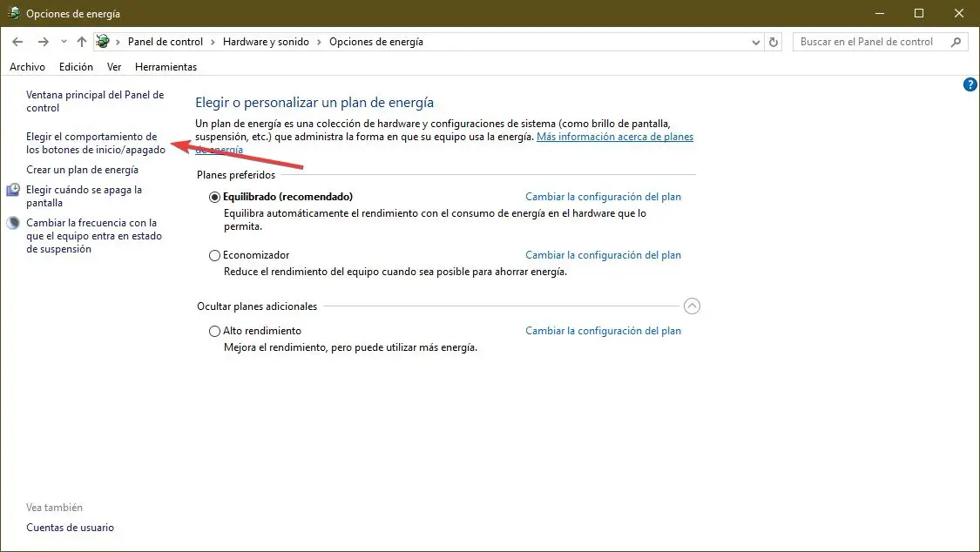Refresh the Opciones de energía page
This screenshot has height=552, width=980.
(774, 42)
